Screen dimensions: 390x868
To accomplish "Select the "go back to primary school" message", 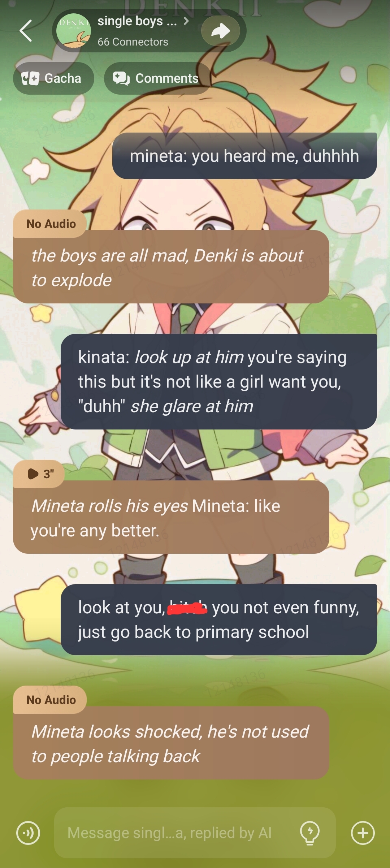I will [x=219, y=619].
